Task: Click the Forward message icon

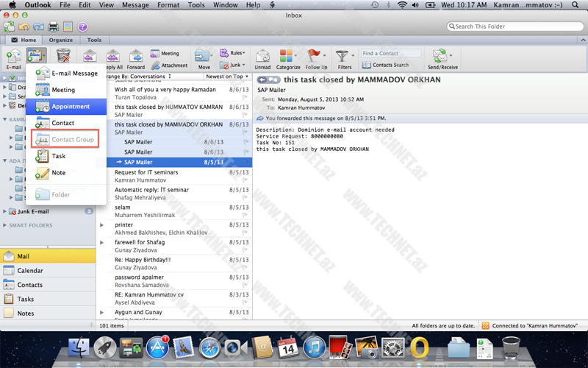Action: (x=136, y=57)
